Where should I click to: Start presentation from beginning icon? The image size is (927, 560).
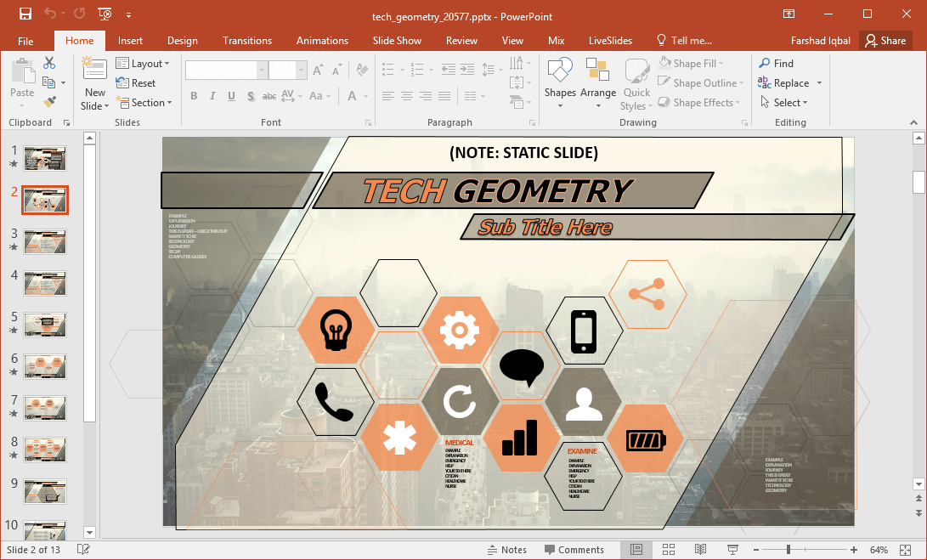point(105,14)
